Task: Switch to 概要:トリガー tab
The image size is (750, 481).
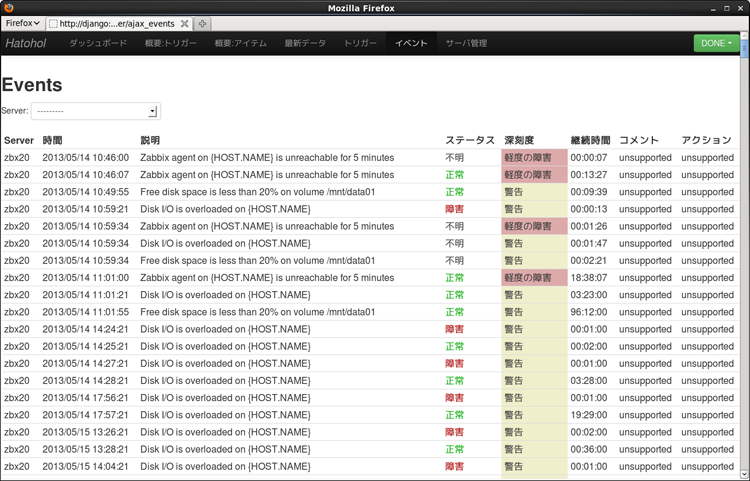Action: point(171,44)
